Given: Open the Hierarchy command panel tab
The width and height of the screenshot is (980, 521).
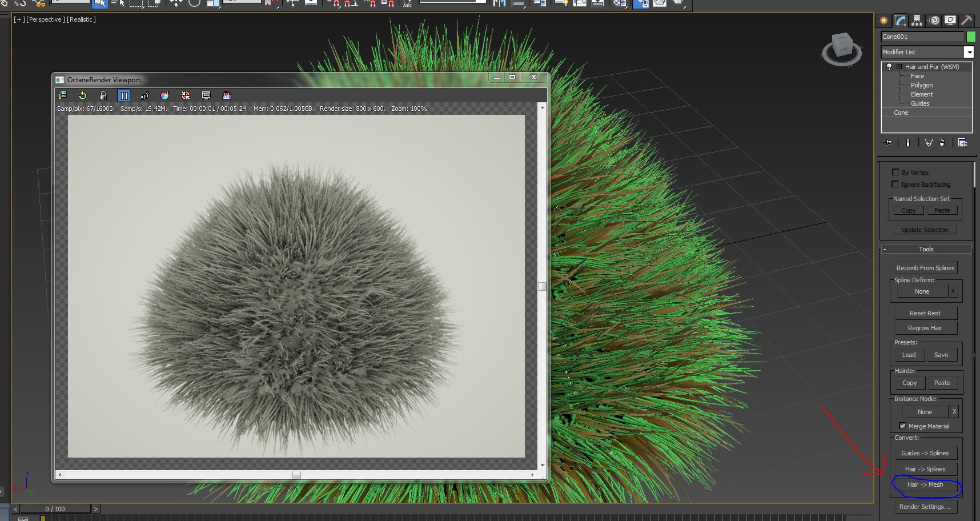Looking at the screenshot, I should [917, 21].
